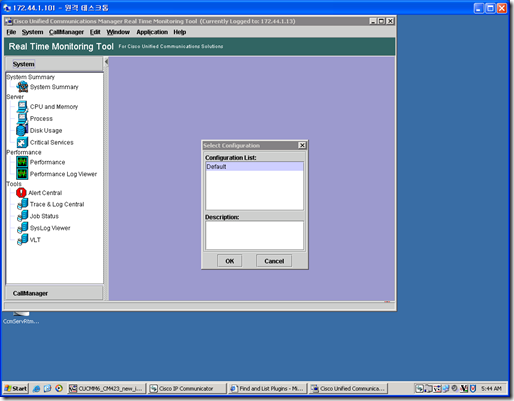
Task: Click the 5:44 AM taskbar clock
Action: (491, 389)
